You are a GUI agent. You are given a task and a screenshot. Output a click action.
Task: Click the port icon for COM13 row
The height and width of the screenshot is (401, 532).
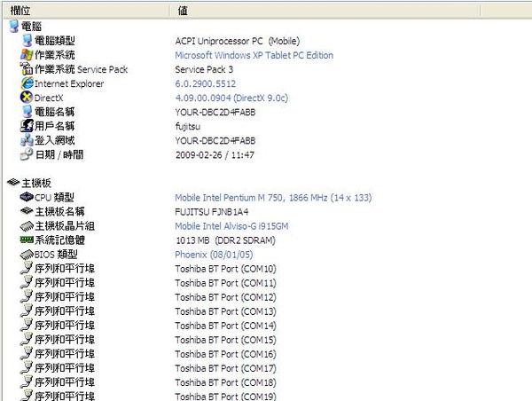[x=27, y=311]
